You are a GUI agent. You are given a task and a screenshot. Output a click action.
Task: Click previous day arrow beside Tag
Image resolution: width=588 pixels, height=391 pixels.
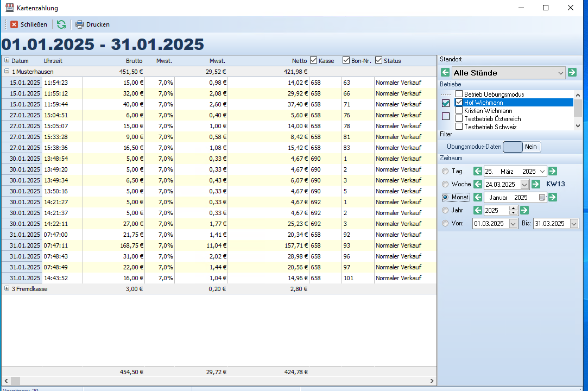click(x=478, y=171)
